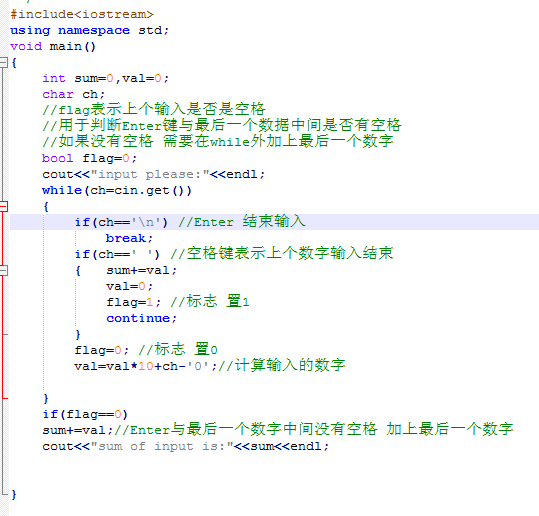Click the 'continue;' keyword
Viewport: 539px width, 516px height.
tap(141, 318)
